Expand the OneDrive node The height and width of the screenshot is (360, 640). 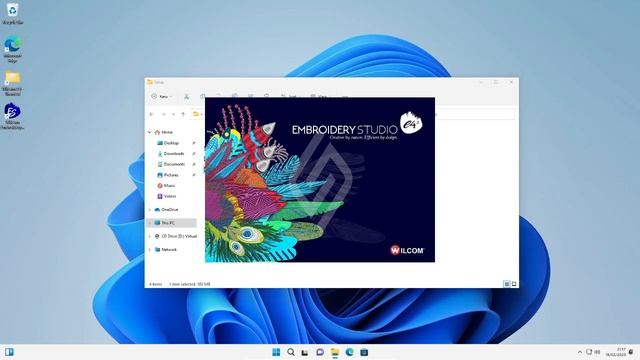[x=150, y=209]
